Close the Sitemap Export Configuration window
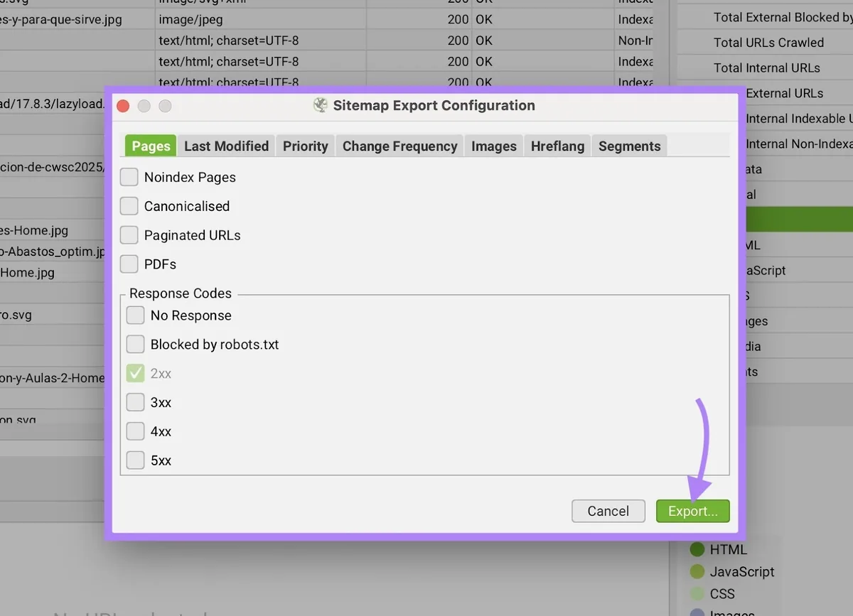Viewport: 853px width, 616px height. pyautogui.click(x=122, y=106)
